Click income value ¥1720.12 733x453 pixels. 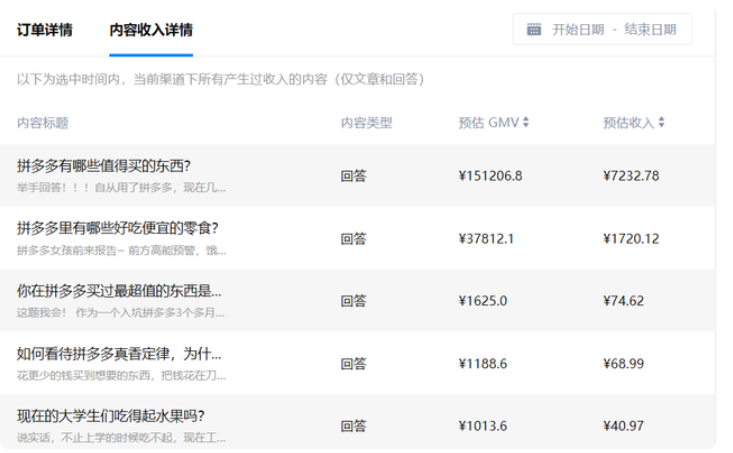pos(631,239)
